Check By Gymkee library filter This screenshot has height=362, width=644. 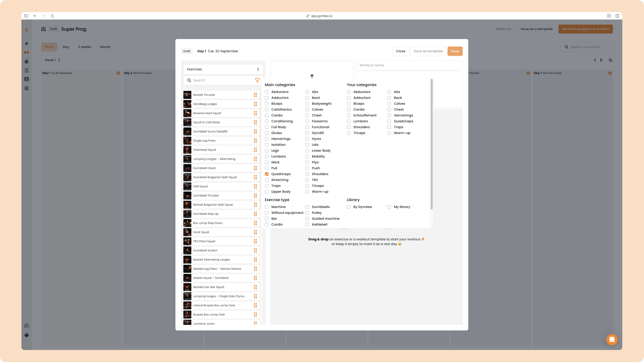point(349,207)
